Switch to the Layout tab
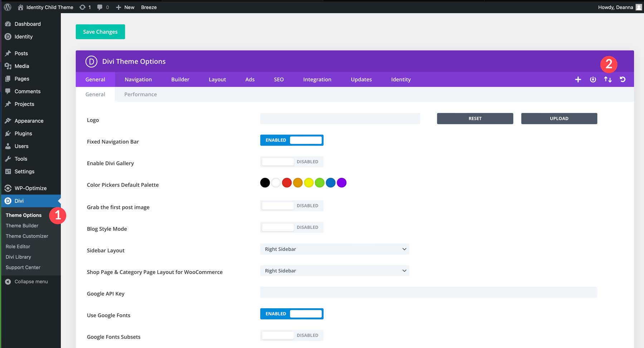 tap(217, 79)
